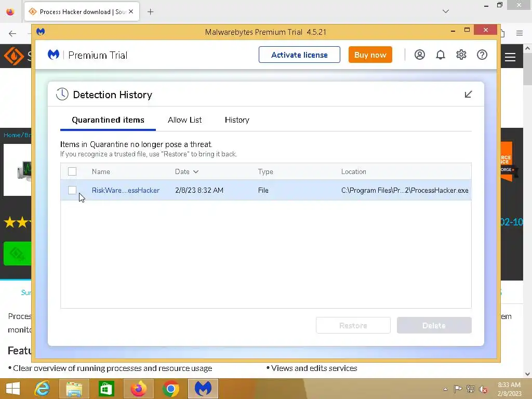The width and height of the screenshot is (532, 399).
Task: Check the RiskWare ProcessHacker row checkbox
Action: [x=72, y=190]
